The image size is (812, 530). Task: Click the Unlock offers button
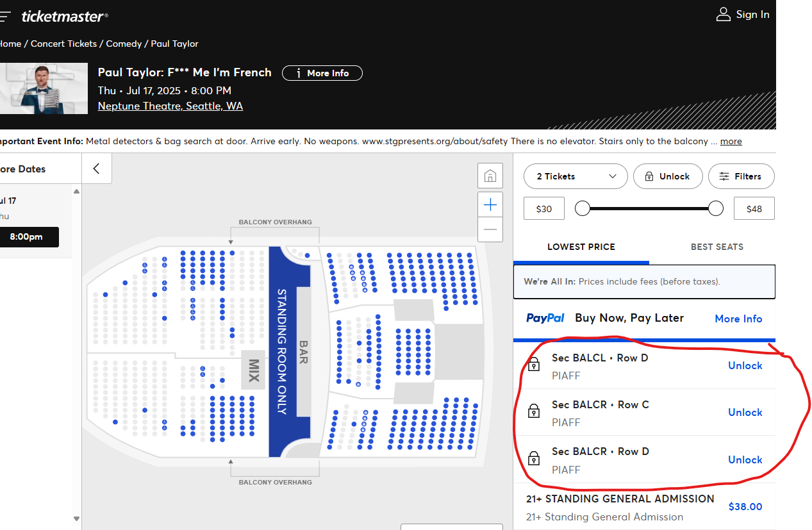(668, 176)
